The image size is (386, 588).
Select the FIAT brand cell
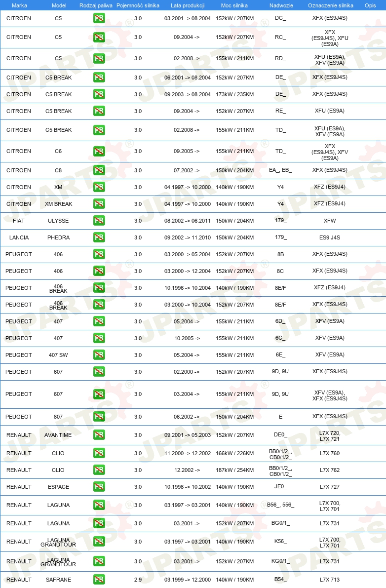pos(19,221)
